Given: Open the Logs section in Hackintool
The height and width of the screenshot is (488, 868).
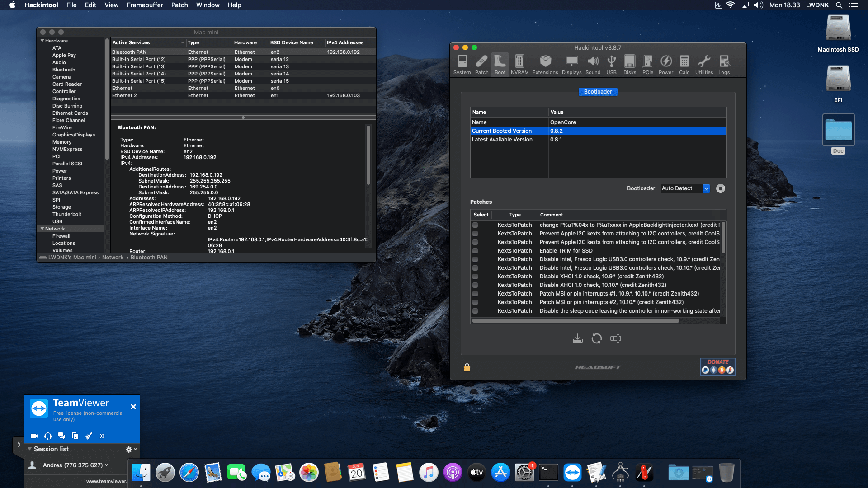Looking at the screenshot, I should pos(724,65).
